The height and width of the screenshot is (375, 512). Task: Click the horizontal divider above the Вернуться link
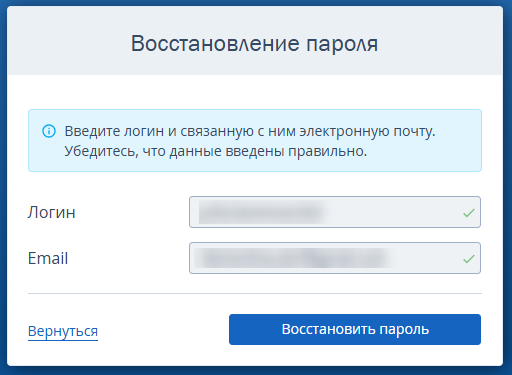255,294
